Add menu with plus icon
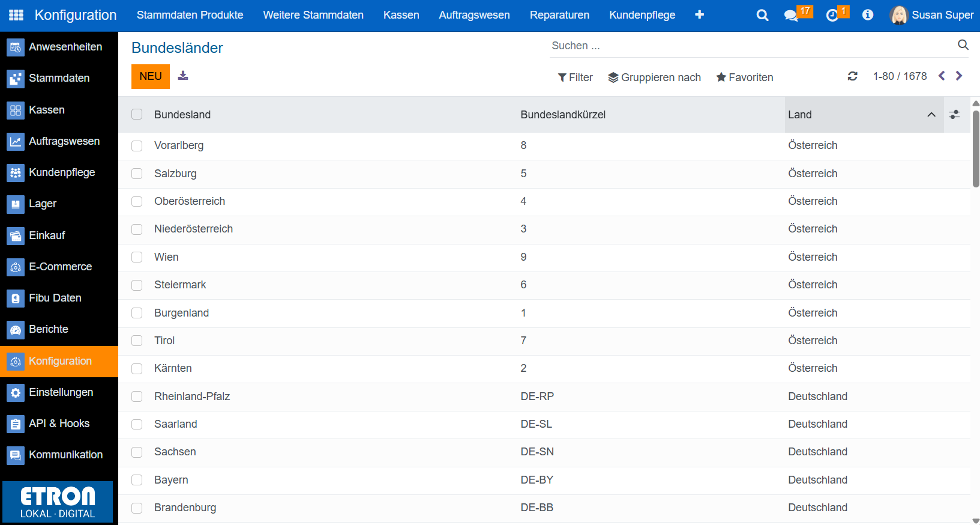The width and height of the screenshot is (980, 525). [x=699, y=15]
